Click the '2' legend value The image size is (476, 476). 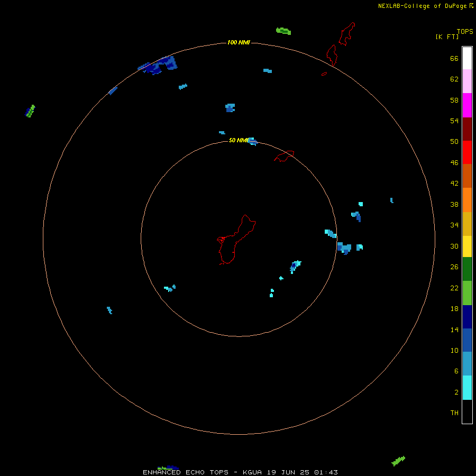point(456,392)
